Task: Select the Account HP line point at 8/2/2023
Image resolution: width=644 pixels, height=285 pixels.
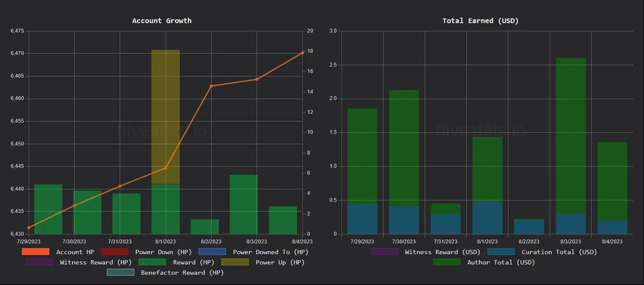Action: pyautogui.click(x=211, y=86)
